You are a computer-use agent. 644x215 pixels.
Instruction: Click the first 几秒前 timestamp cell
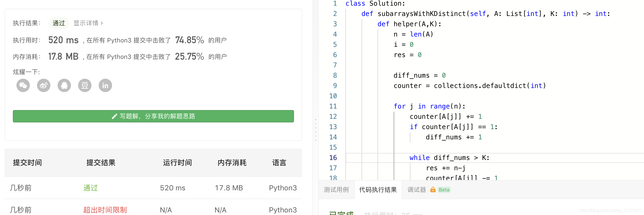pos(21,188)
